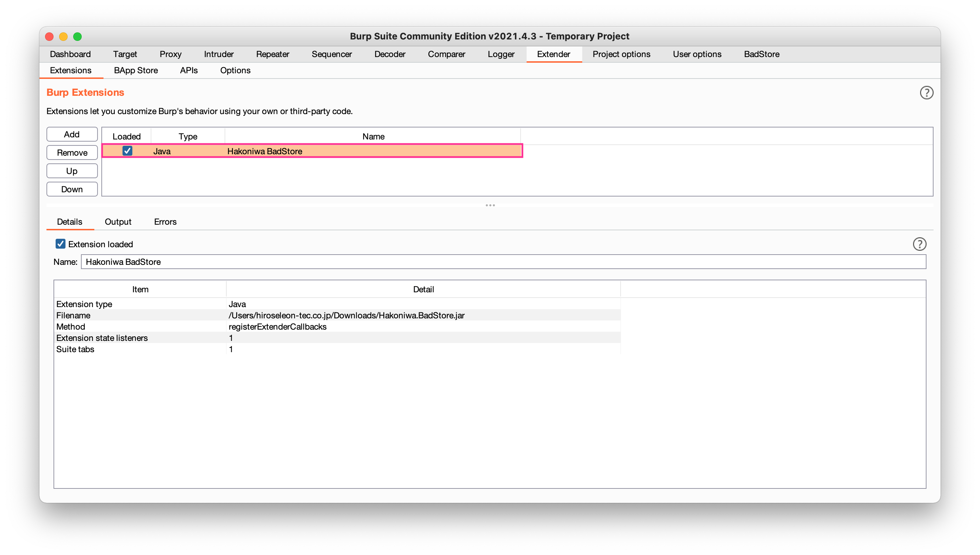This screenshot has width=980, height=555.
Task: Show the Errors tab
Action: point(165,222)
